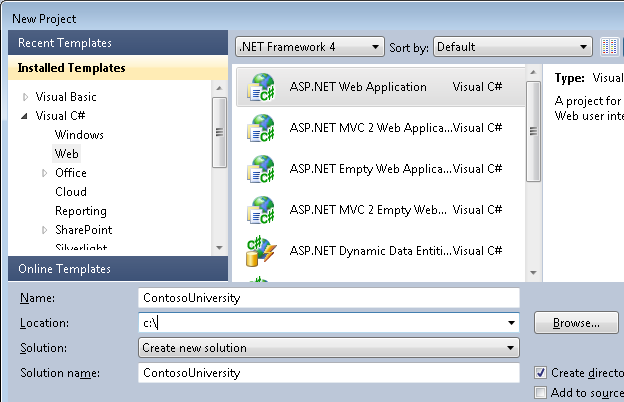Collapse the Visual C# tree node
Image resolution: width=624 pixels, height=402 pixels.
[x=26, y=116]
